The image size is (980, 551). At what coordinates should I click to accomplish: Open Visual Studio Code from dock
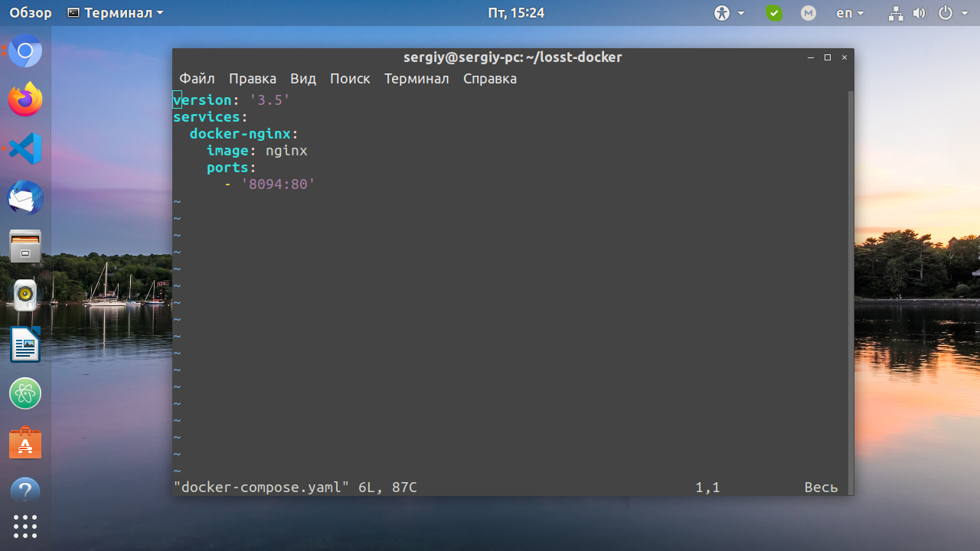tap(25, 148)
